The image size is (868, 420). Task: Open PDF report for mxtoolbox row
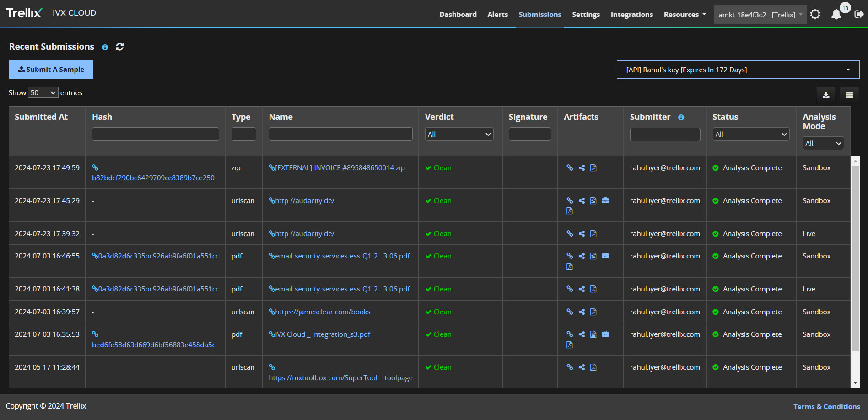593,367
